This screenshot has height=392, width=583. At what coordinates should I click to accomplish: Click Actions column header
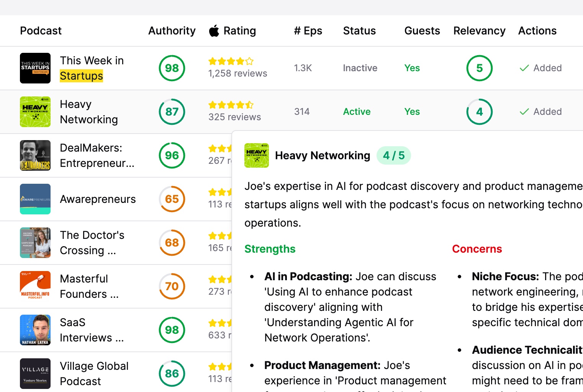537,31
